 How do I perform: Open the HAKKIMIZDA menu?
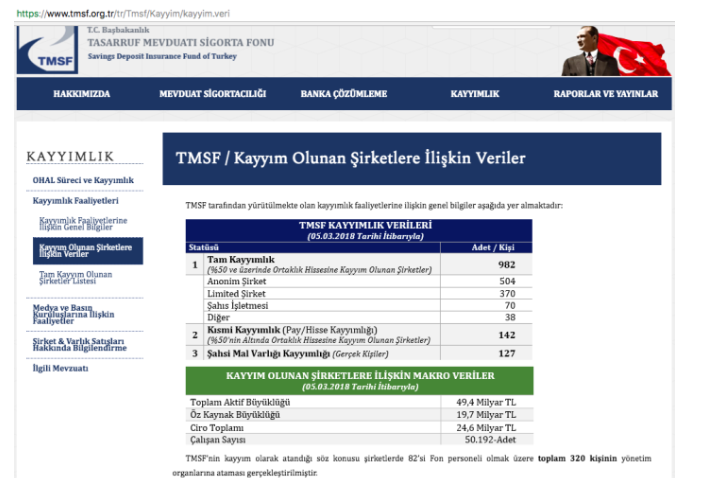click(81, 94)
